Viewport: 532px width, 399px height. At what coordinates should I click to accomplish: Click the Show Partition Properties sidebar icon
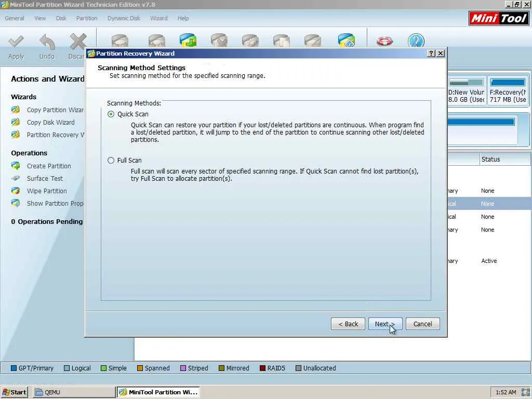coord(16,203)
